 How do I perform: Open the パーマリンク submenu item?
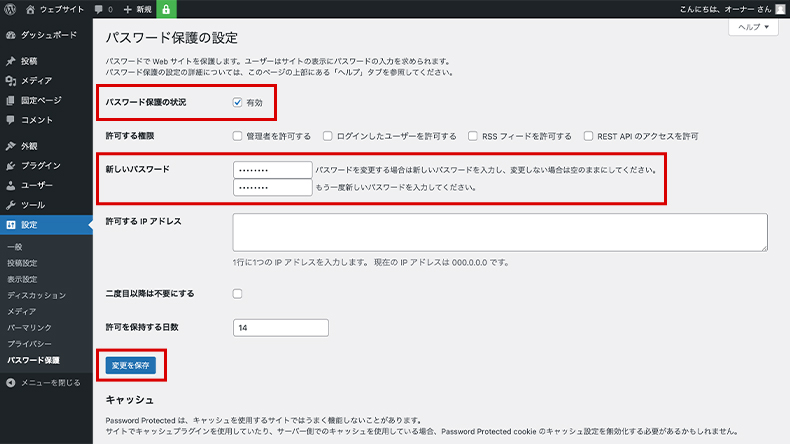click(29, 328)
